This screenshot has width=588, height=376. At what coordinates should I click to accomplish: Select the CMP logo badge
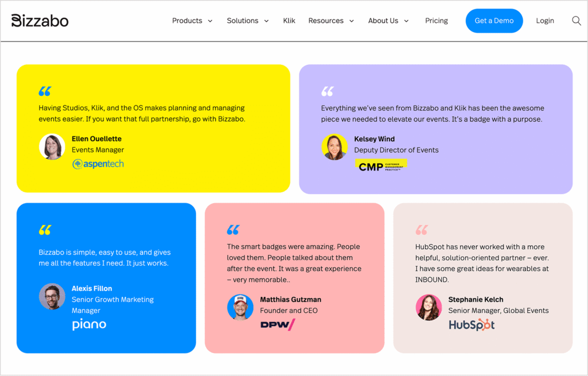(381, 166)
